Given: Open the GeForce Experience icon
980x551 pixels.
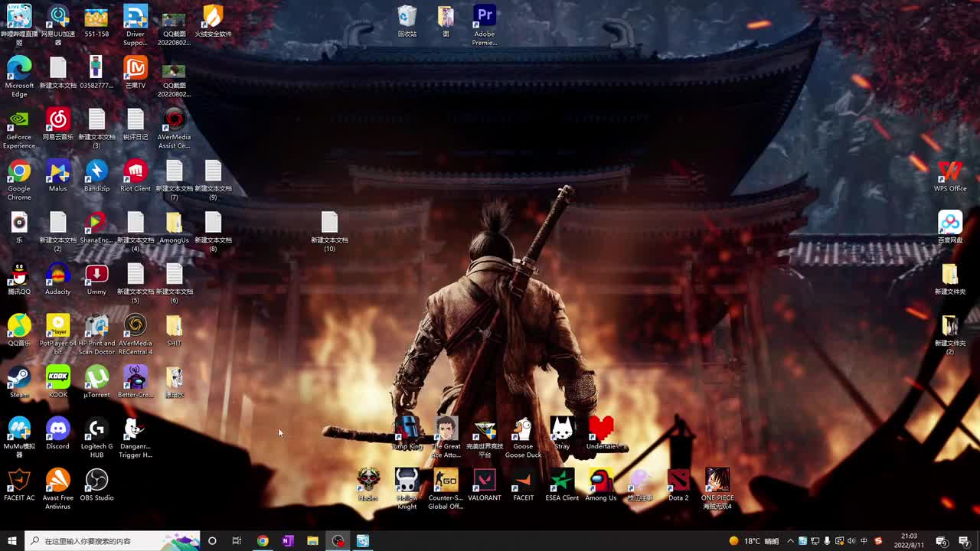Looking at the screenshot, I should click(x=19, y=129).
